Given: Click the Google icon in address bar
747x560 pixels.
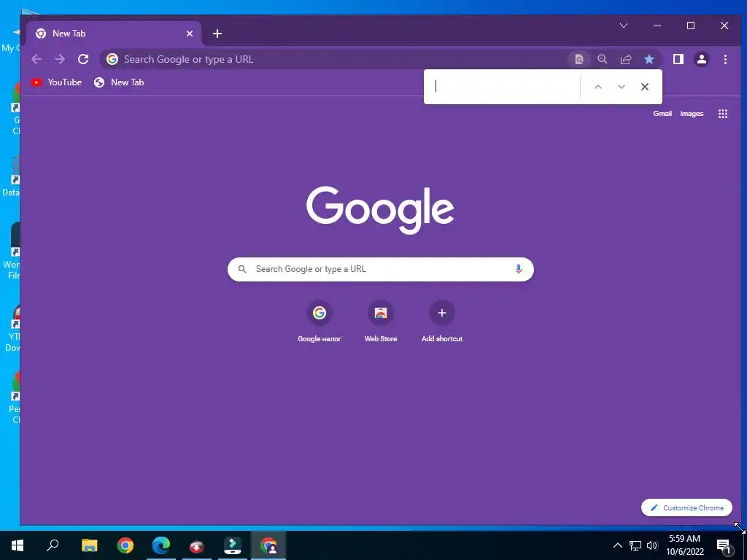Looking at the screenshot, I should tap(112, 59).
